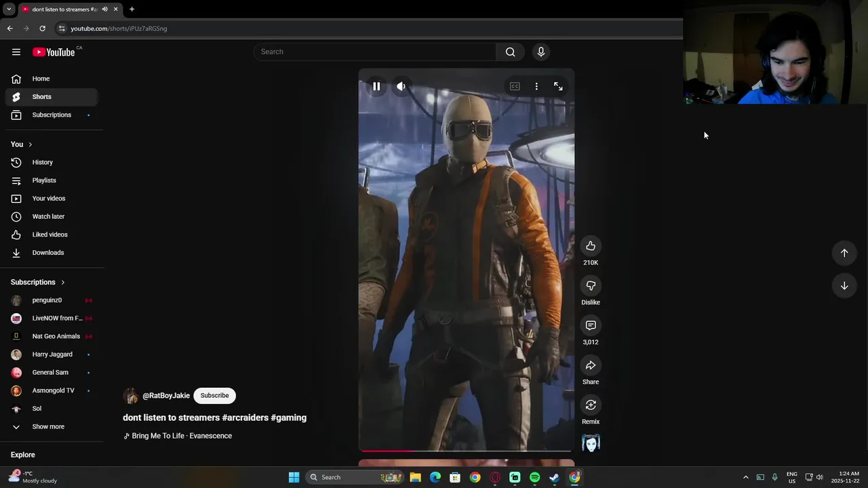The height and width of the screenshot is (488, 868).
Task: Click the RatBoyJakie channel avatar
Action: tap(131, 396)
